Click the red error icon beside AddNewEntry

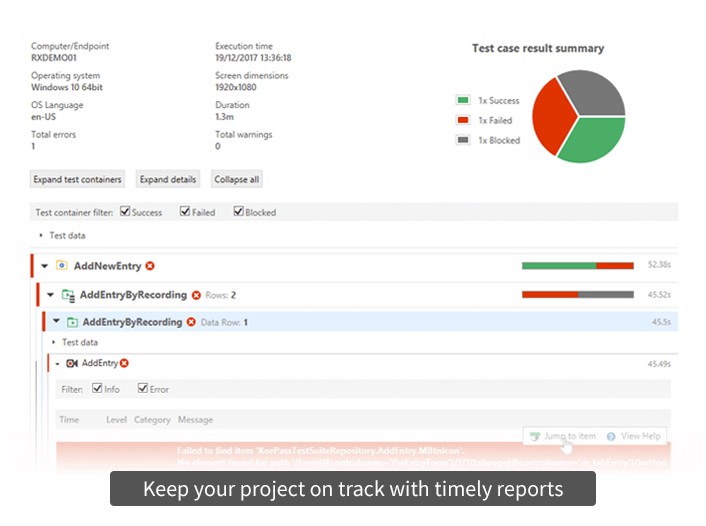(x=150, y=266)
